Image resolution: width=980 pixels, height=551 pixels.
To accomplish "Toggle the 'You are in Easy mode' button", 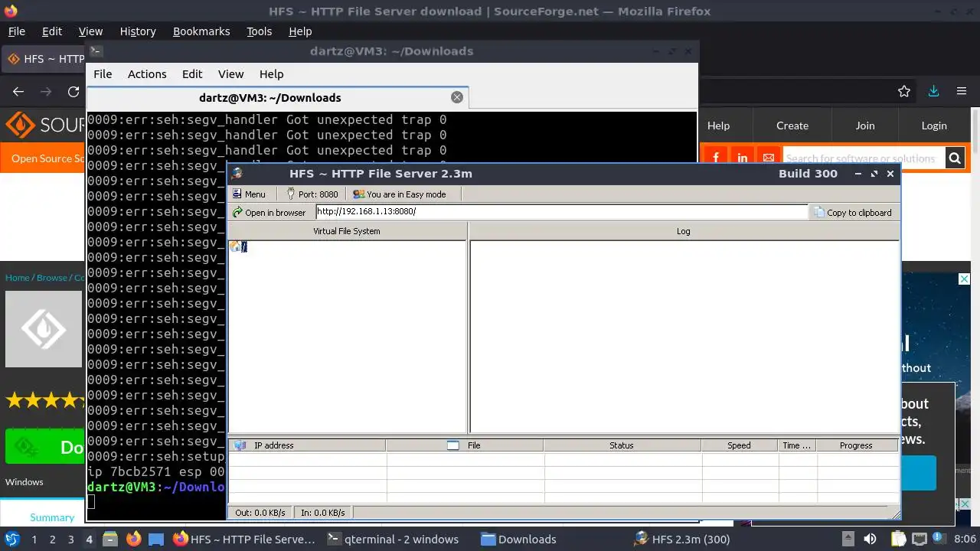I will tap(400, 194).
